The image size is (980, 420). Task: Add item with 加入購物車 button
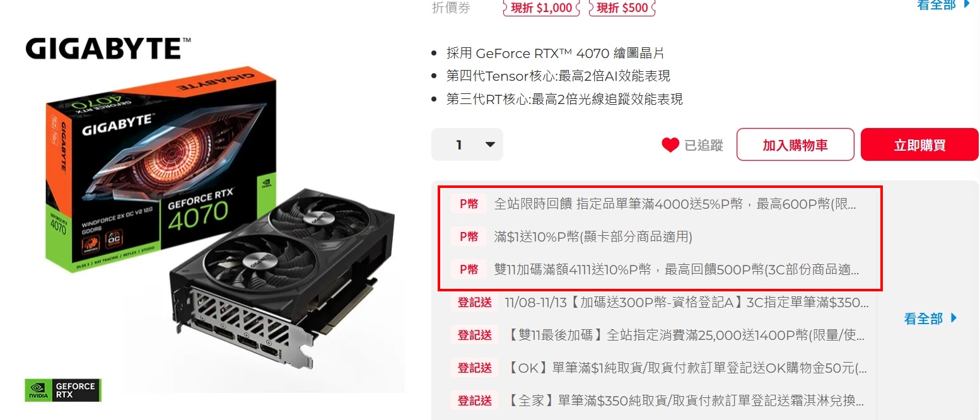[x=795, y=145]
